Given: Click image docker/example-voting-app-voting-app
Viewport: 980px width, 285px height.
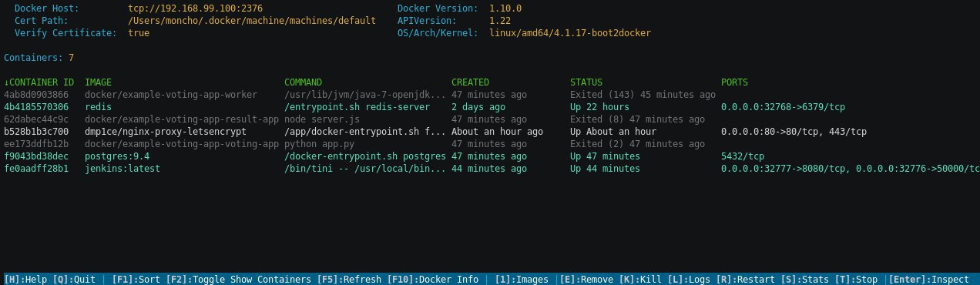Looking at the screenshot, I should tap(182, 144).
